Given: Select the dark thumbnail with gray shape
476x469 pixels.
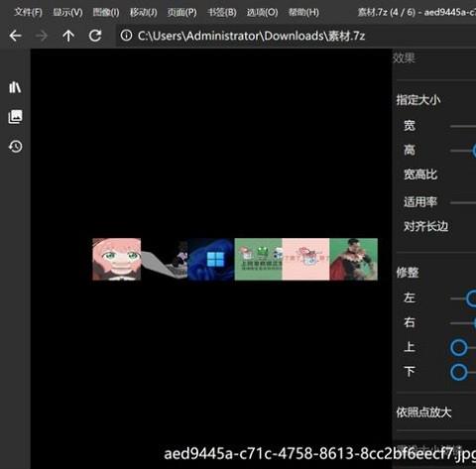Looking at the screenshot, I should click(164, 259).
